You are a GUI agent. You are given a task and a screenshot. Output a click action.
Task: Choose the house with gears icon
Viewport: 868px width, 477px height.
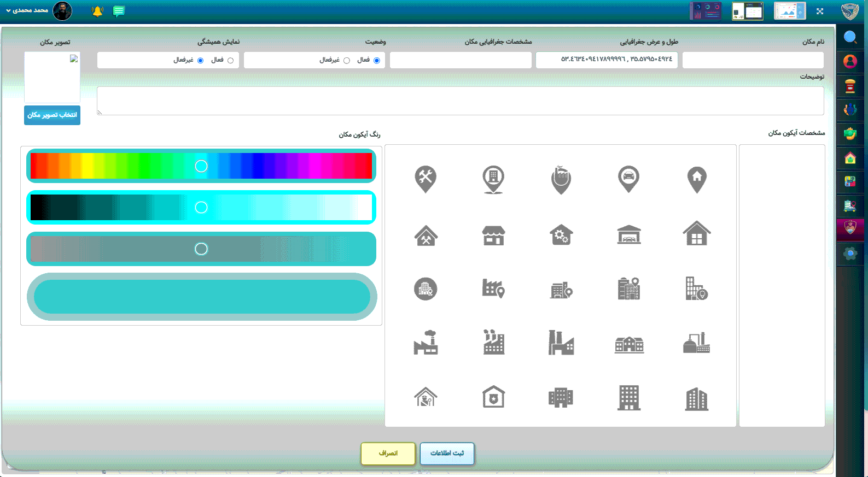coord(561,235)
